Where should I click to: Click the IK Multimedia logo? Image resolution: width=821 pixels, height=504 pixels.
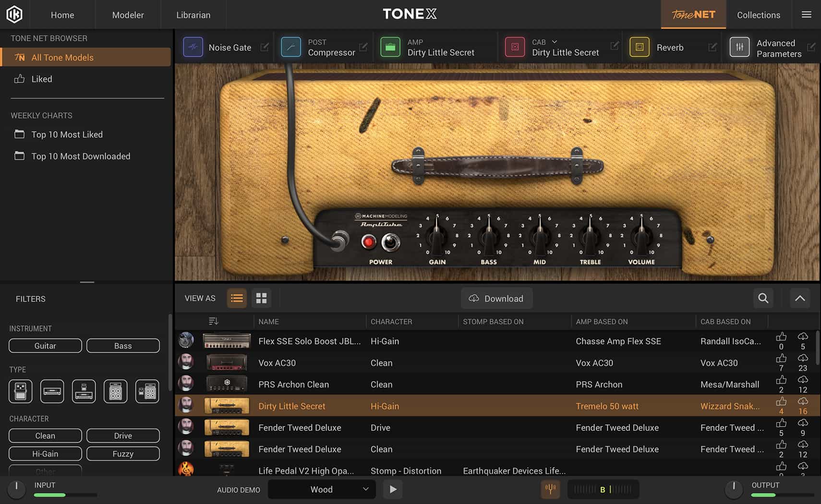(14, 14)
